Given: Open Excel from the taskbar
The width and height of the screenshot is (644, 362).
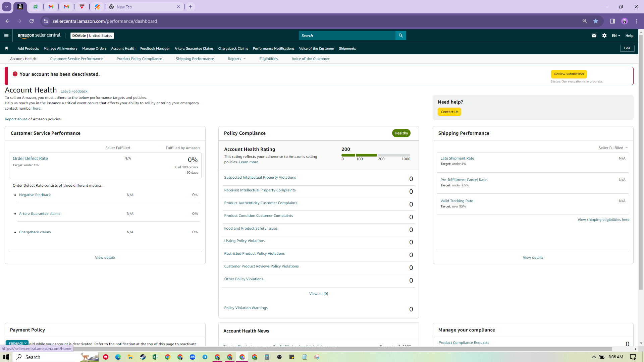Looking at the screenshot, I should point(155,357).
